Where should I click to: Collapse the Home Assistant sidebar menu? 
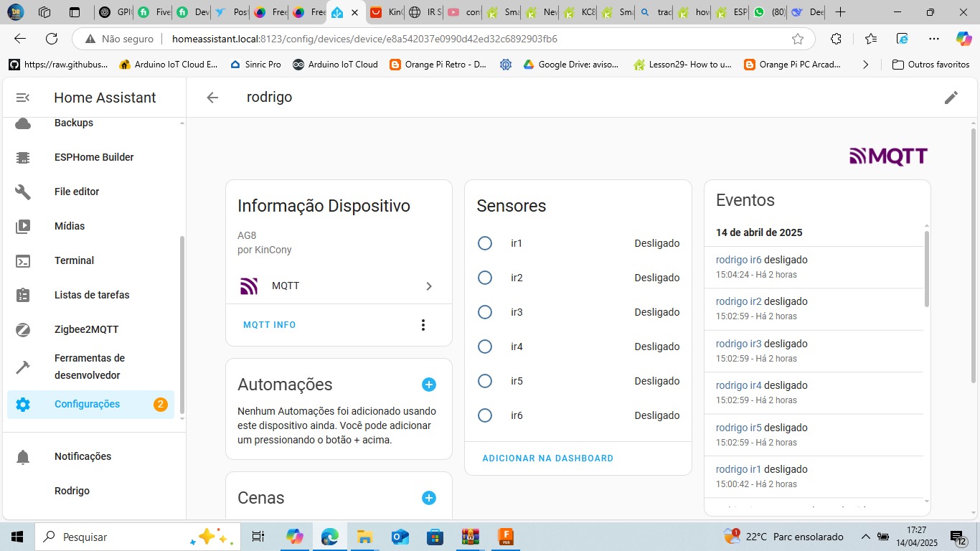pyautogui.click(x=23, y=98)
